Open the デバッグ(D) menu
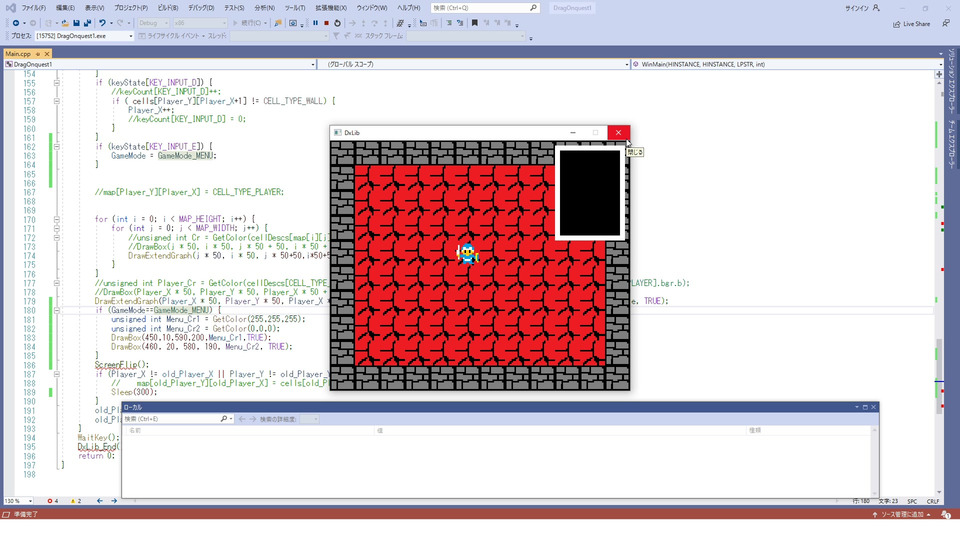Image resolution: width=960 pixels, height=540 pixels. coord(201,8)
